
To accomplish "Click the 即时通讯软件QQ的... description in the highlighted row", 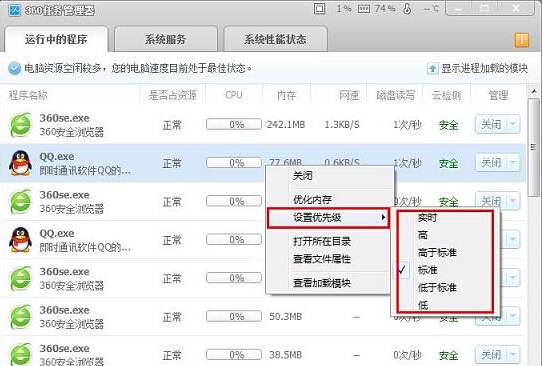I will pyautogui.click(x=85, y=170).
